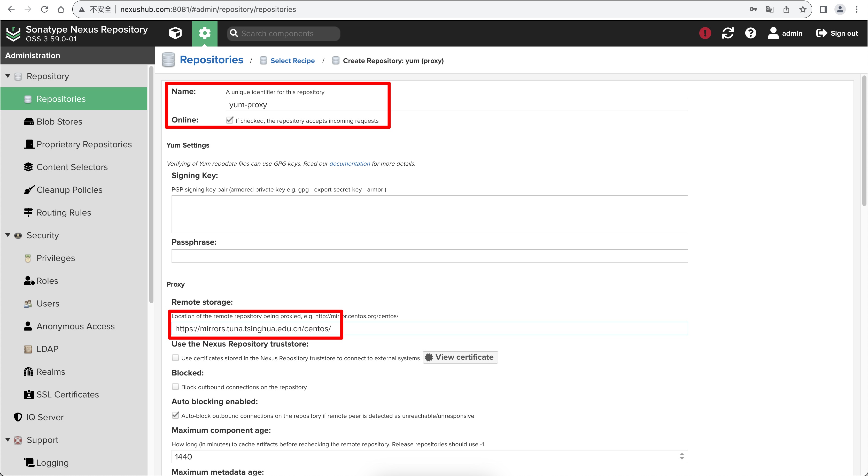Open the Chrome translate icon
Image resolution: width=868 pixels, height=476 pixels.
click(770, 9)
